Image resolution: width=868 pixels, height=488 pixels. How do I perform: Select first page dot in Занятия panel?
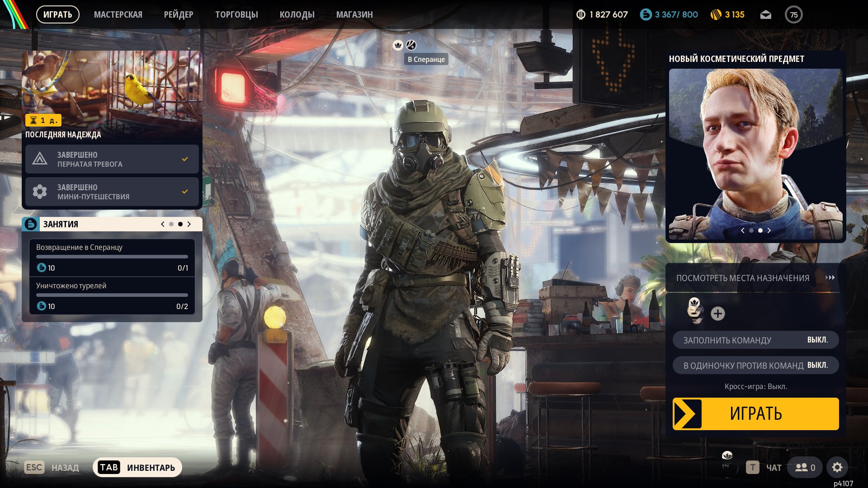(171, 224)
